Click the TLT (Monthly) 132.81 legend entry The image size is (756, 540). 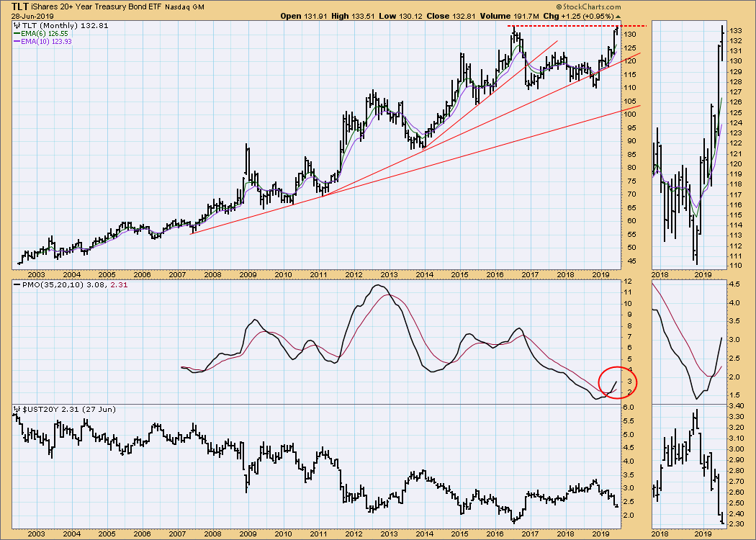(x=65, y=25)
